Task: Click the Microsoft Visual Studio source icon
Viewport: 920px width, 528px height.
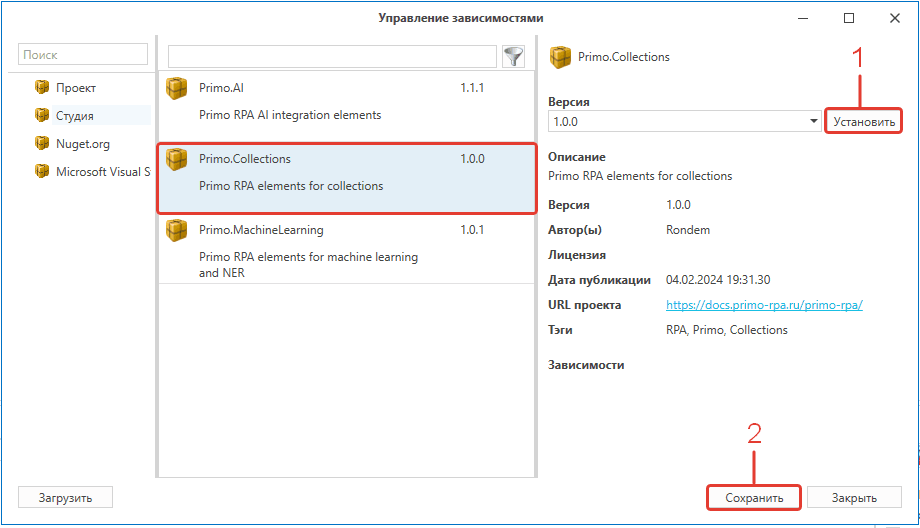Action: click(x=42, y=171)
